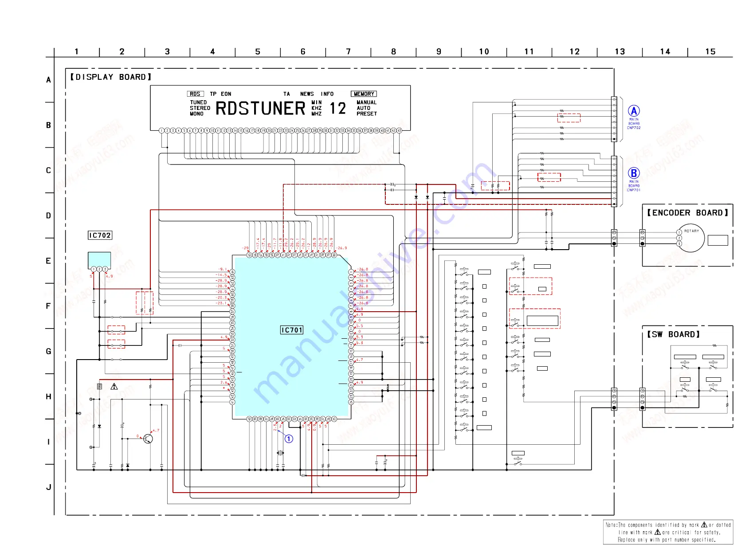Click grid row letter E
745x560 pixels.
click(x=49, y=261)
